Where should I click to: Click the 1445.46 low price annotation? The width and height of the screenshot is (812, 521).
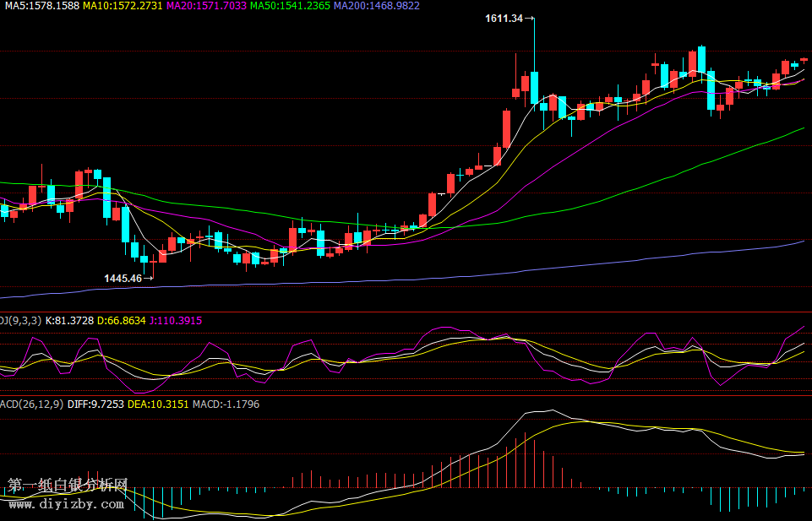click(123, 278)
